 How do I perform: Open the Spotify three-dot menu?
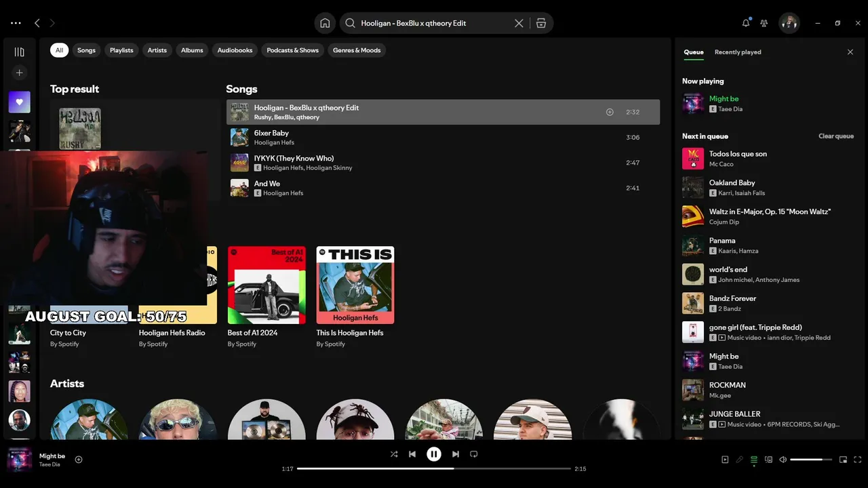click(16, 23)
